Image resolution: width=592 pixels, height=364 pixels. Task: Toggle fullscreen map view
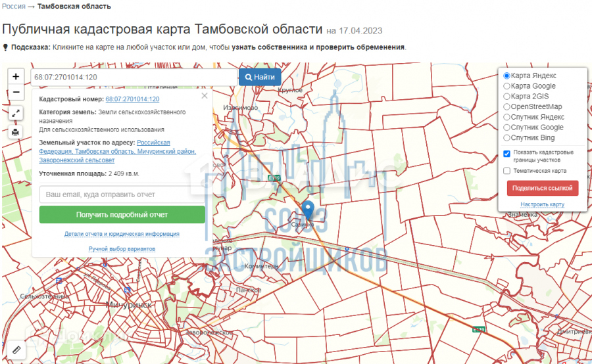click(16, 114)
